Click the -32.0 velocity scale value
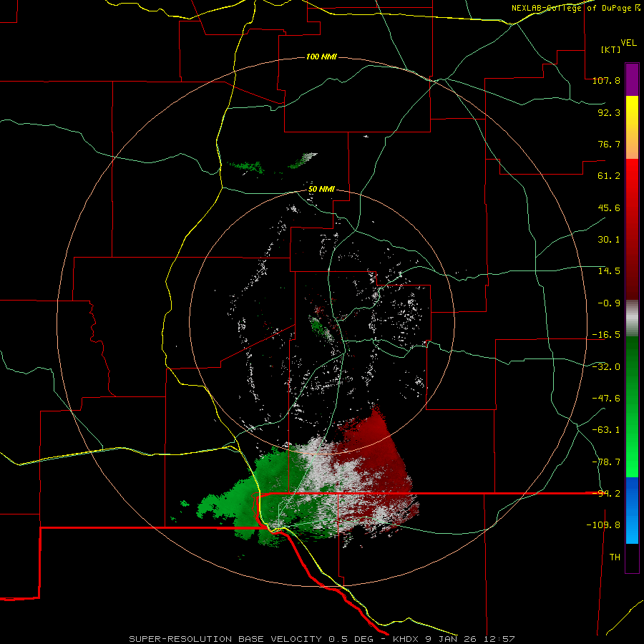 [606, 367]
